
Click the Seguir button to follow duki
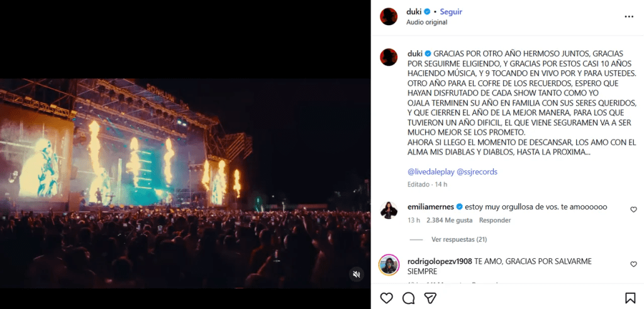coord(451,11)
